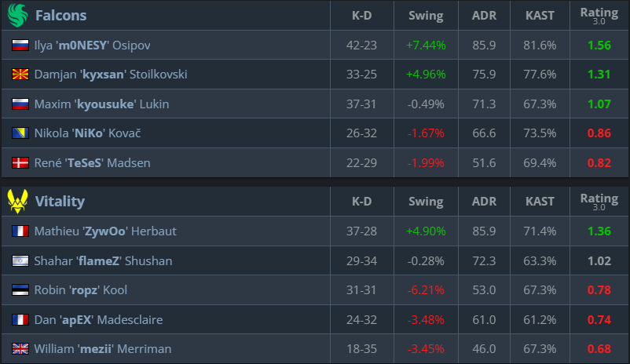Click the Estonian flag beside ropz
This screenshot has height=364, width=630.
20,290
